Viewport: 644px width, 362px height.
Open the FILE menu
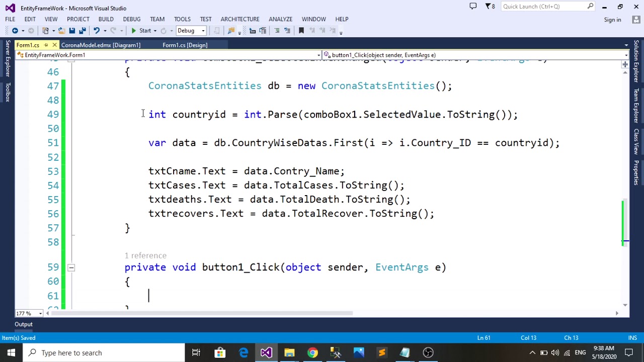(10, 19)
